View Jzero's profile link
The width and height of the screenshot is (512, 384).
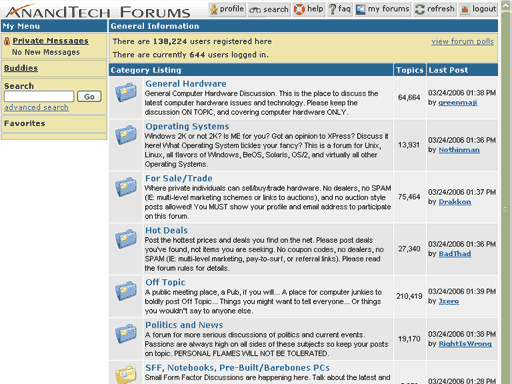[x=449, y=301]
